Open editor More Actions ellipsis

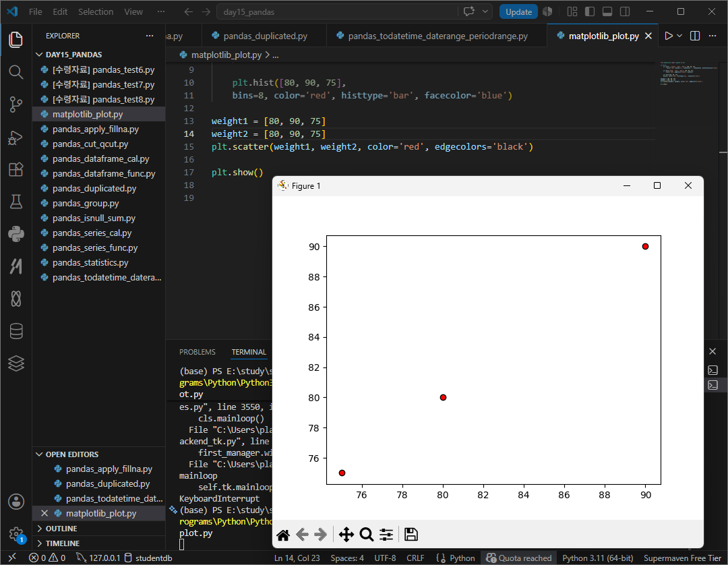tap(712, 36)
